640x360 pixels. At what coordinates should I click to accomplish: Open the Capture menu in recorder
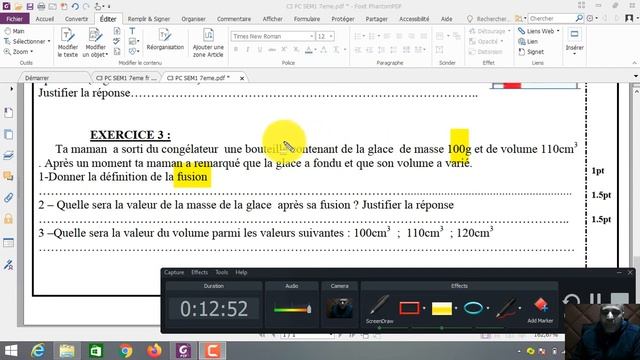coord(174,272)
